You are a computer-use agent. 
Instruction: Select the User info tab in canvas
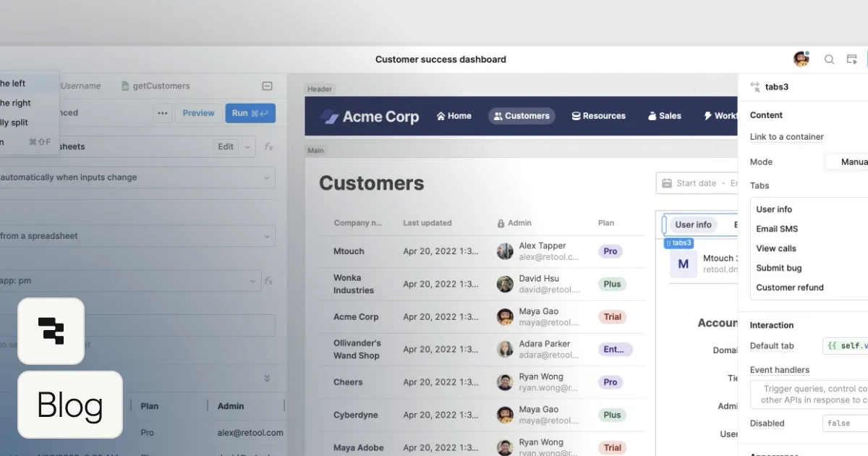click(693, 225)
